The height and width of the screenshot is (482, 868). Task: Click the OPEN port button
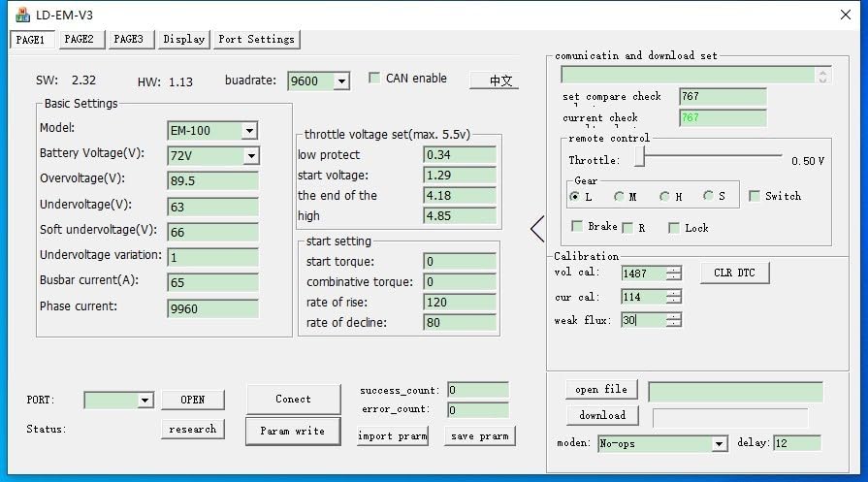click(193, 400)
